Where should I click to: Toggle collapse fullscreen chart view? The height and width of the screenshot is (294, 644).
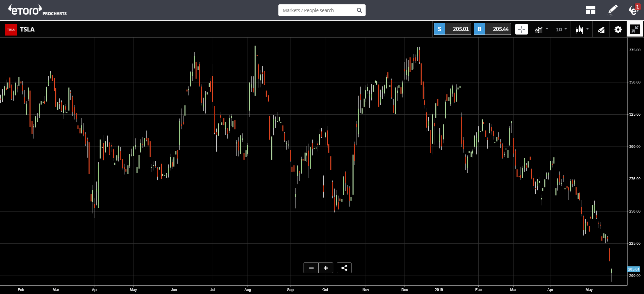tap(635, 30)
